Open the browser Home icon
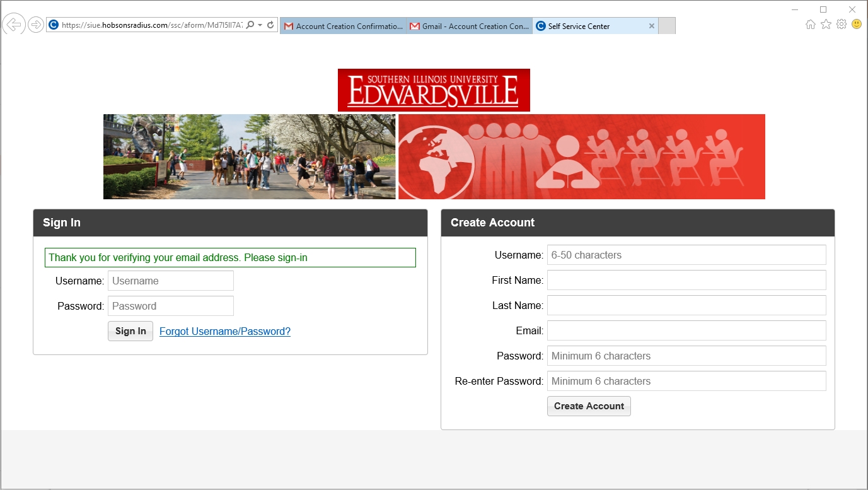 click(811, 25)
